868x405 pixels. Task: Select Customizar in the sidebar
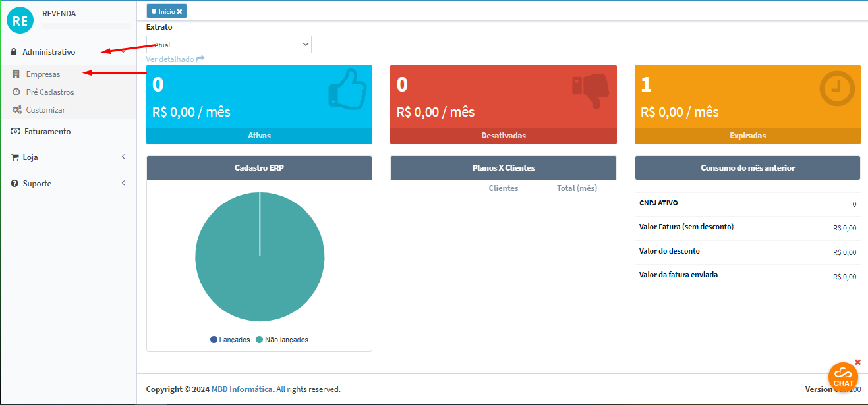pos(45,110)
